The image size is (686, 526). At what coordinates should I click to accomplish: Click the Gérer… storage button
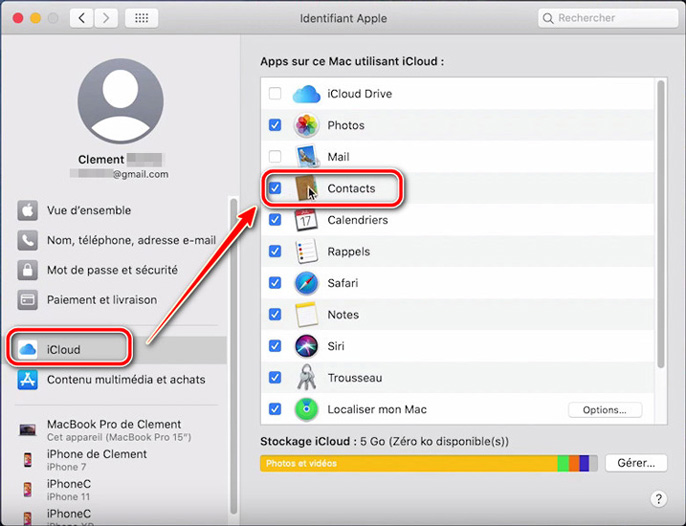[x=636, y=463]
